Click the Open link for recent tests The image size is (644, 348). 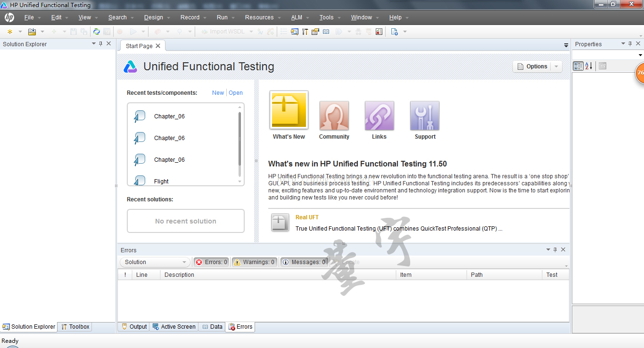pyautogui.click(x=236, y=93)
